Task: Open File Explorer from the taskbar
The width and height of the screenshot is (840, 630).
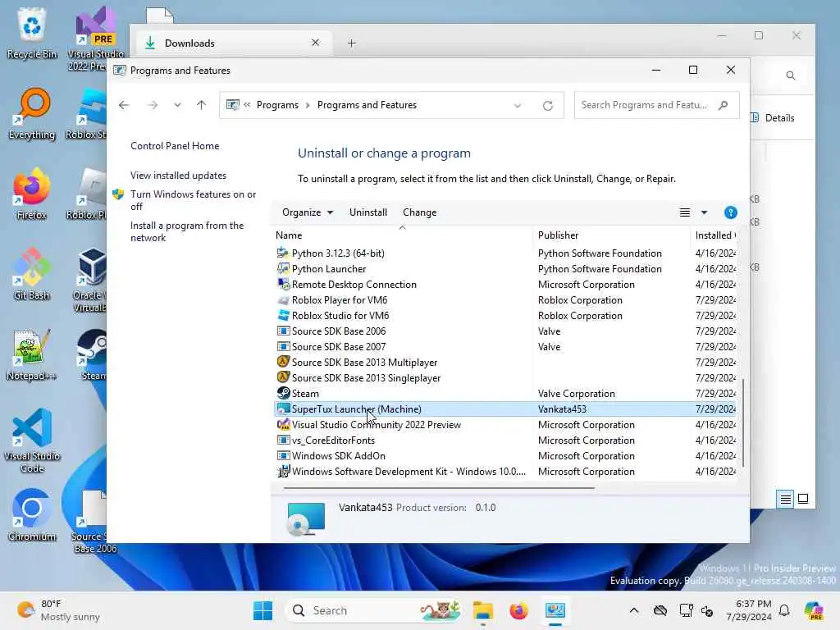Action: [482, 610]
